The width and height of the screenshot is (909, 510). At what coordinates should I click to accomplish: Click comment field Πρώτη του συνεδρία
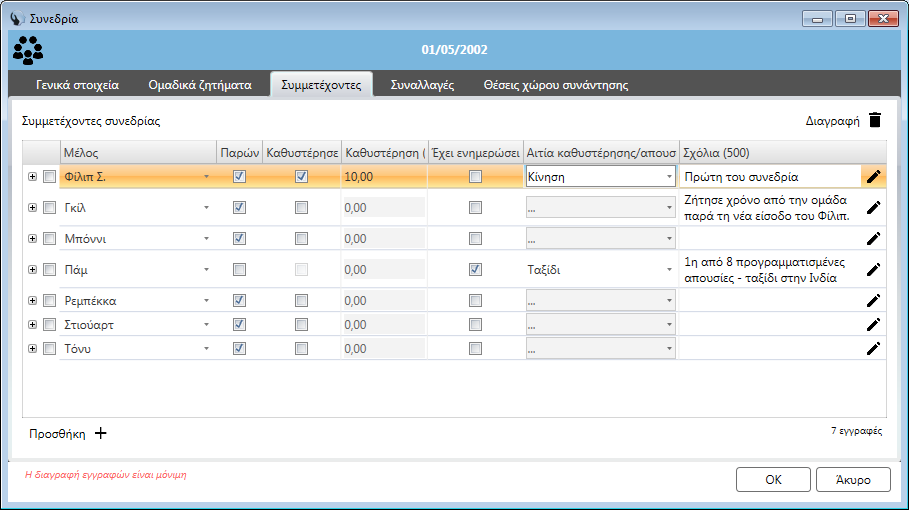click(770, 177)
